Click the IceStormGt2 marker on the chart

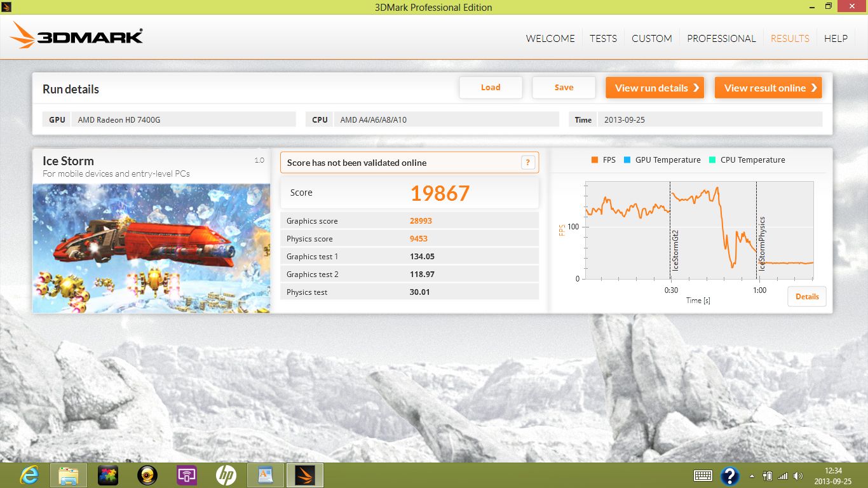(x=675, y=250)
